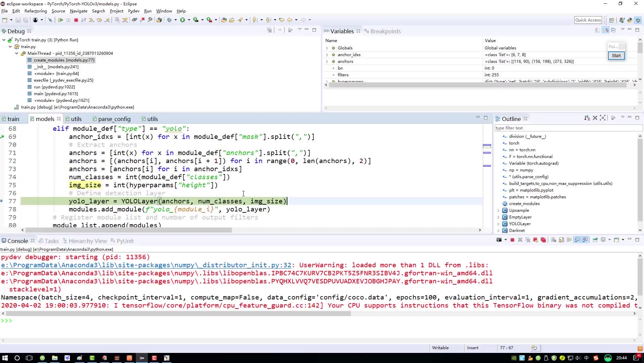
Task: Click the Open Perspective icon near Quick Access
Action: pyautogui.click(x=611, y=20)
